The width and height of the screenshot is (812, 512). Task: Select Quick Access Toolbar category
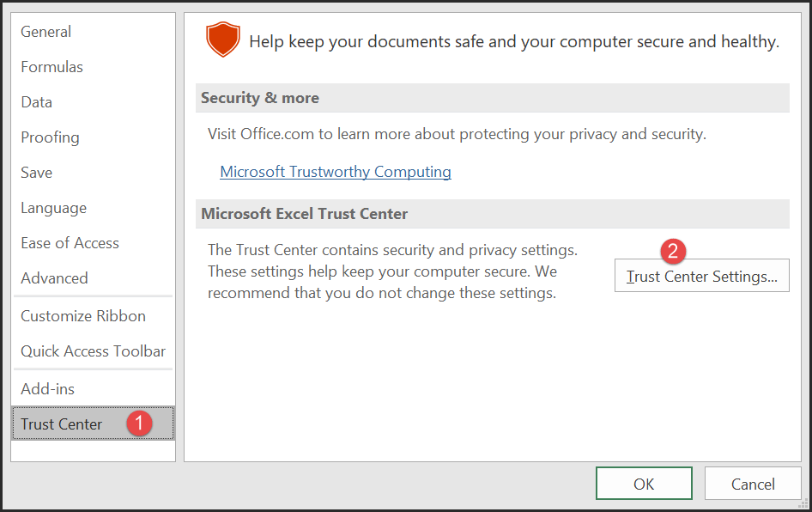[x=94, y=351]
